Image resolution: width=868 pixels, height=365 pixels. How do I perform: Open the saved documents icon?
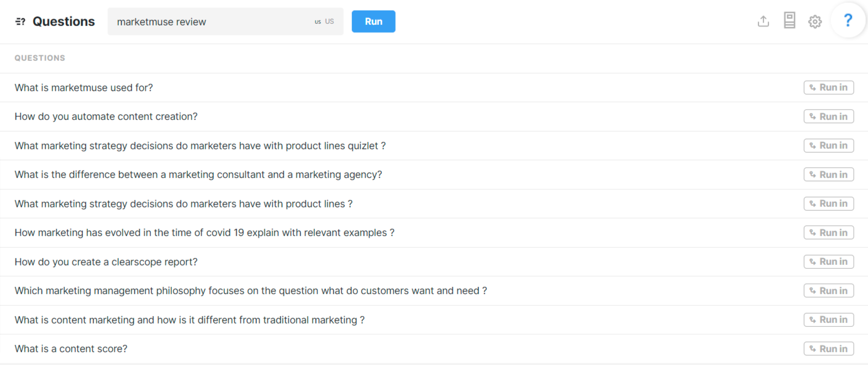[790, 21]
